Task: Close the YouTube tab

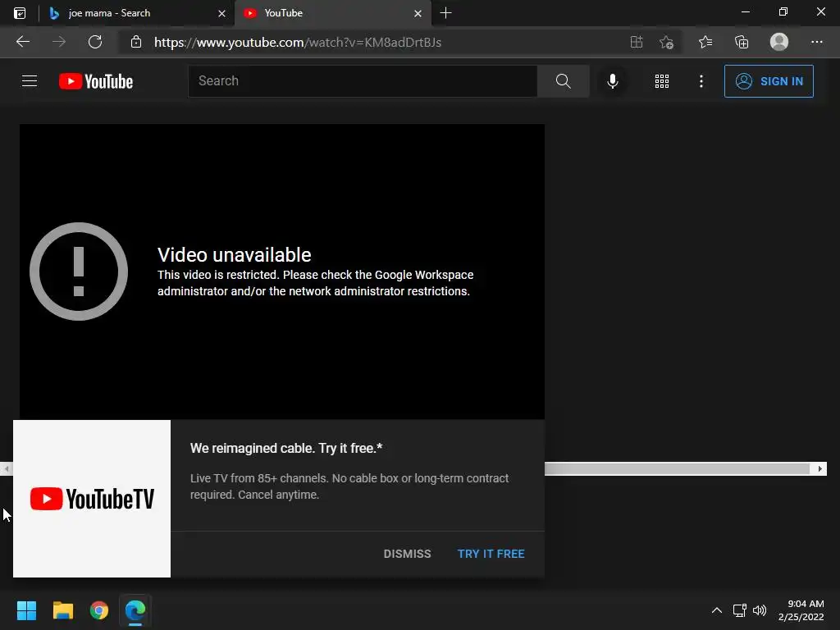Action: [418, 13]
